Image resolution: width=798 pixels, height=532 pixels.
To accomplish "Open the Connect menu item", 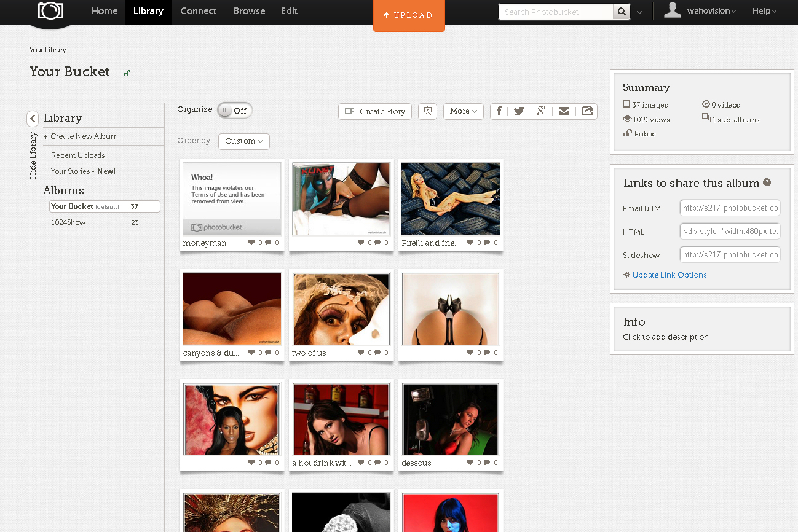I will pos(198,11).
